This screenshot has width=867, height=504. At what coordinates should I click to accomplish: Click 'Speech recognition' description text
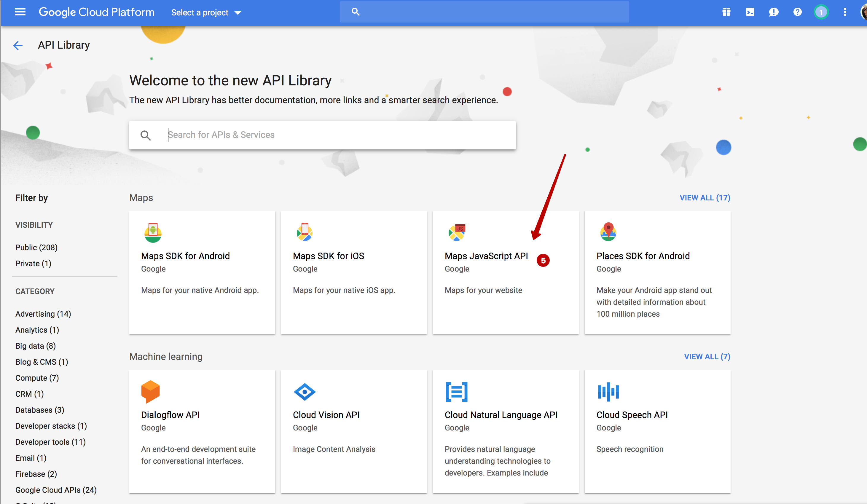coord(629,449)
